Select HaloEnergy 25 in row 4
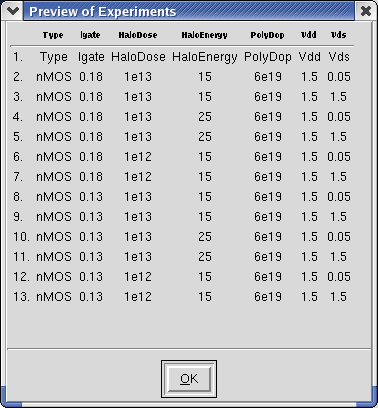The height and width of the screenshot is (408, 378). 205,117
